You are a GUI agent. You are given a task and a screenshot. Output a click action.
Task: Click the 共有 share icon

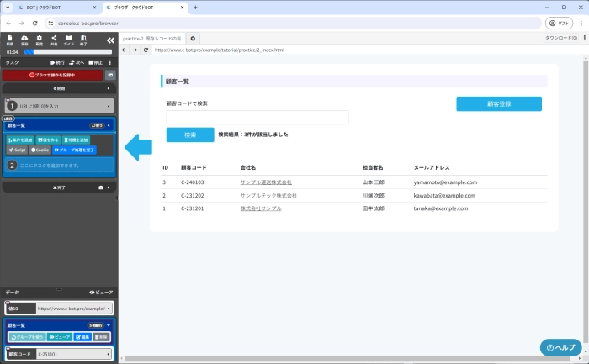click(55, 40)
